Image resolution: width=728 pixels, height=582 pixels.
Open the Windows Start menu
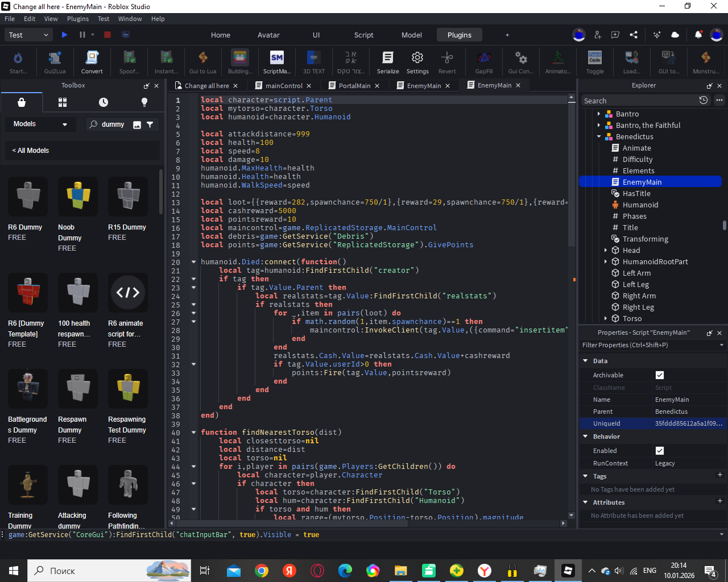(13, 571)
